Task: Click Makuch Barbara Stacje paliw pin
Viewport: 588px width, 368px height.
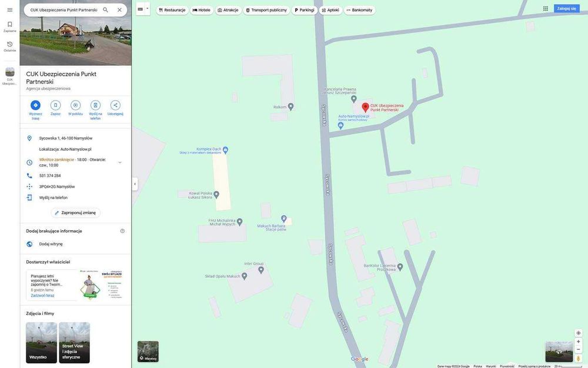Action: pyautogui.click(x=284, y=218)
